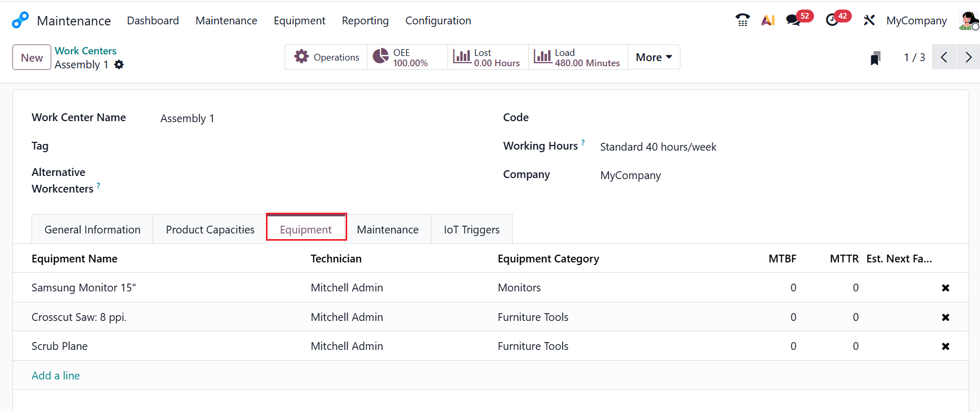Switch to the IoT Triggers tab
The height and width of the screenshot is (412, 980).
tap(471, 230)
